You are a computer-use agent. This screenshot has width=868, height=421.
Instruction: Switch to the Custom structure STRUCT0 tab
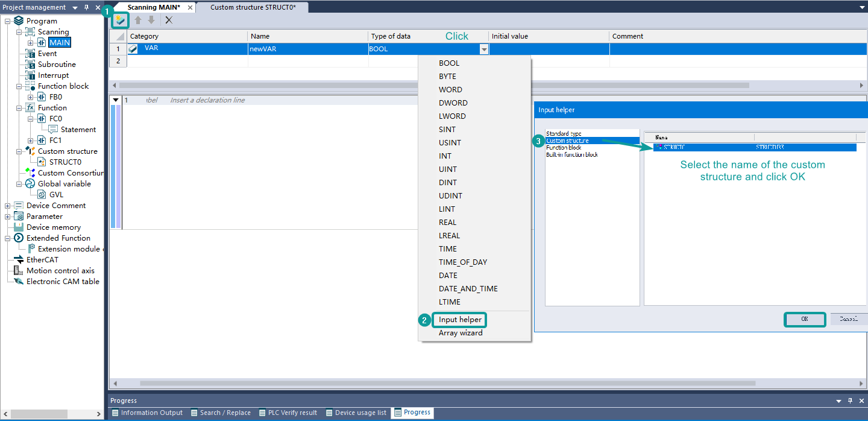tap(253, 7)
